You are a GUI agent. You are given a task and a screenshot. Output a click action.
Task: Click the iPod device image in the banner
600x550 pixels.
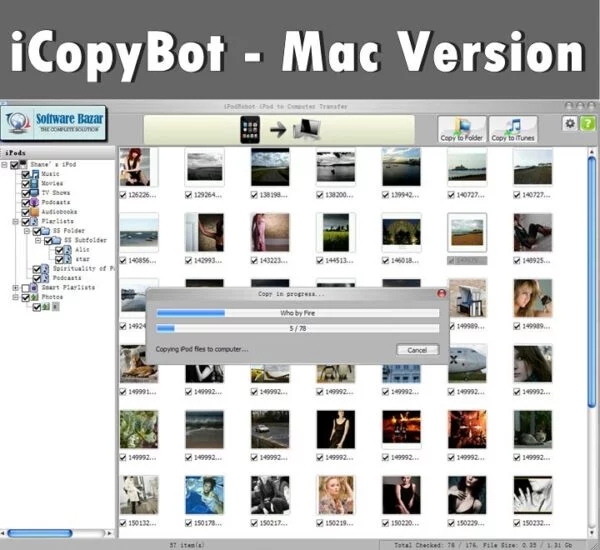[x=250, y=130]
